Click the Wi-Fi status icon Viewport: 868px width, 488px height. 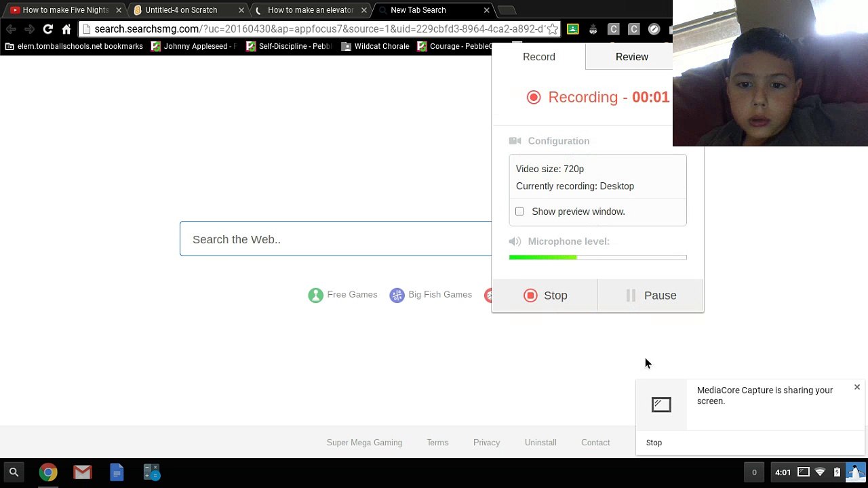tap(821, 472)
